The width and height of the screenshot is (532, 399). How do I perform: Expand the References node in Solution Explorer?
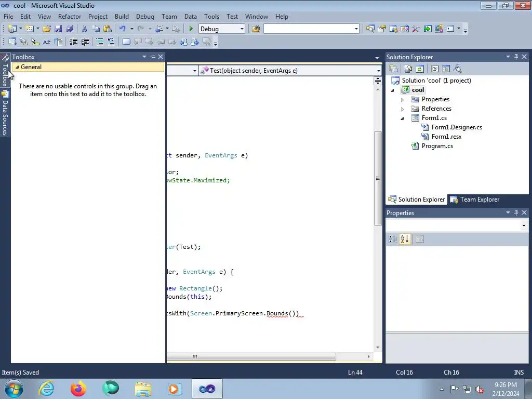tap(403, 109)
